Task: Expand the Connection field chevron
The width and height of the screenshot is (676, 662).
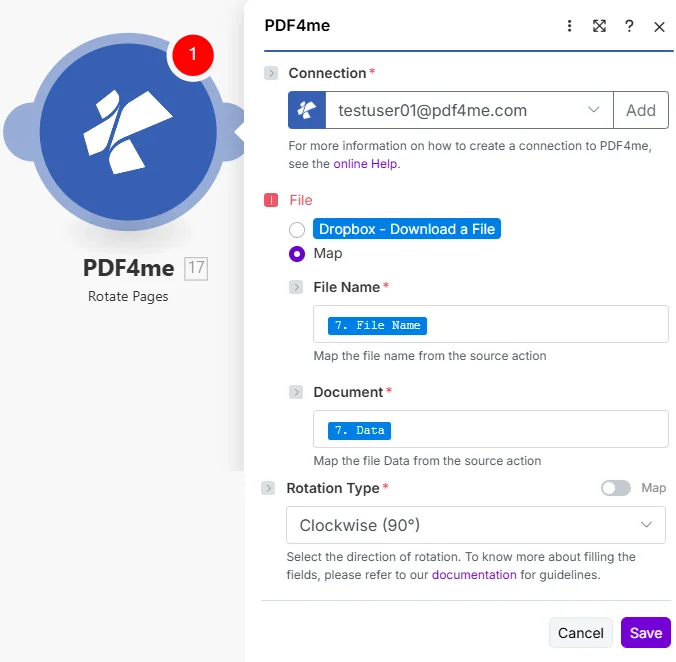Action: [x=271, y=73]
